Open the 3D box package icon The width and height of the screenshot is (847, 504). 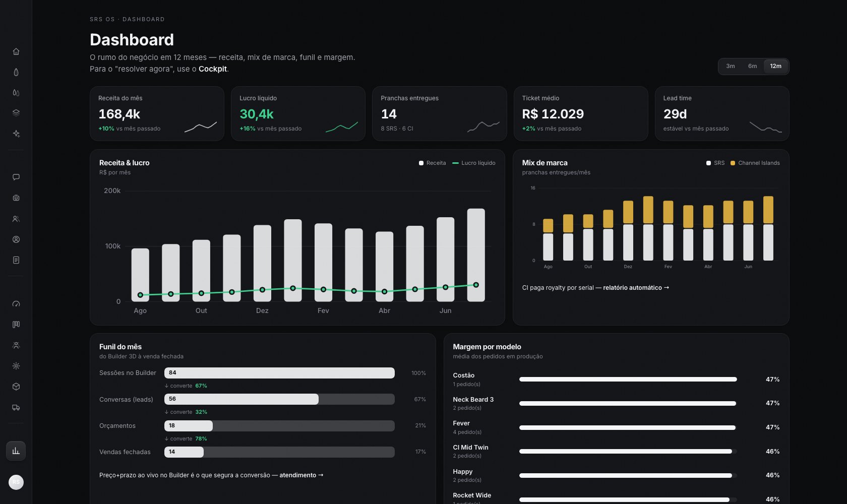click(x=16, y=387)
